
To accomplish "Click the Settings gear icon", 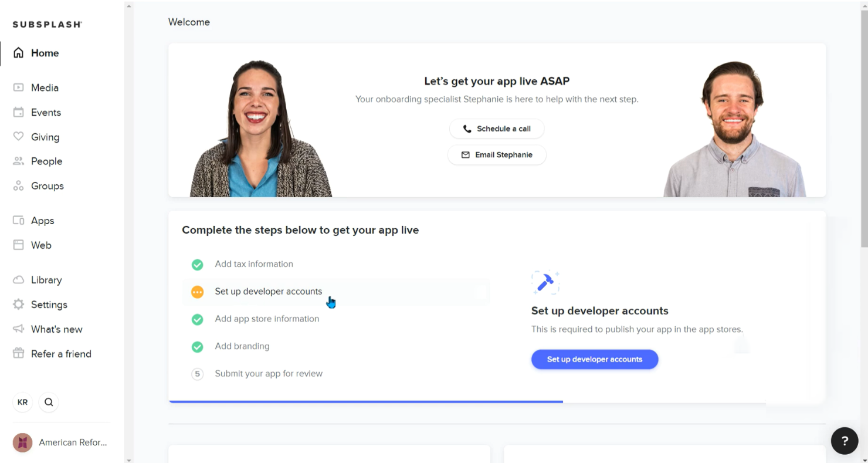I will pos(19,305).
